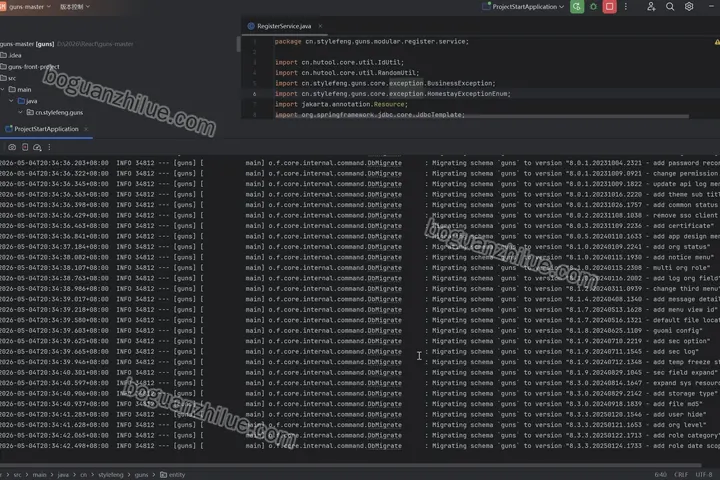
Task: Click the profiler gauge icon in Run panel
Action: pyautogui.click(x=37, y=147)
